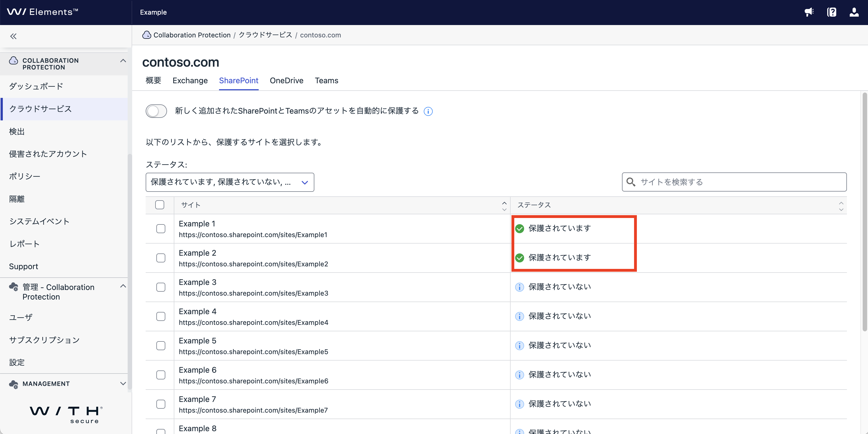The height and width of the screenshot is (434, 868).
Task: Click the MANAGEMENT cloud-gear icon
Action: 14,384
